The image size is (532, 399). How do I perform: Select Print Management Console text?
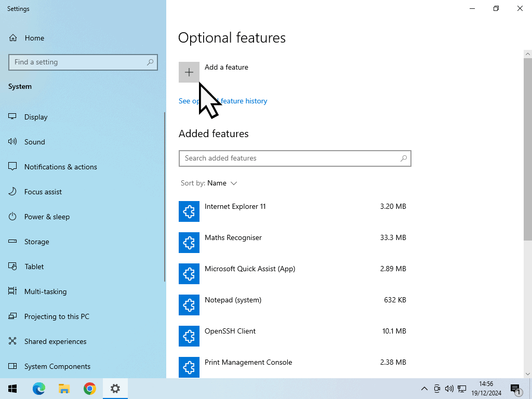click(248, 362)
